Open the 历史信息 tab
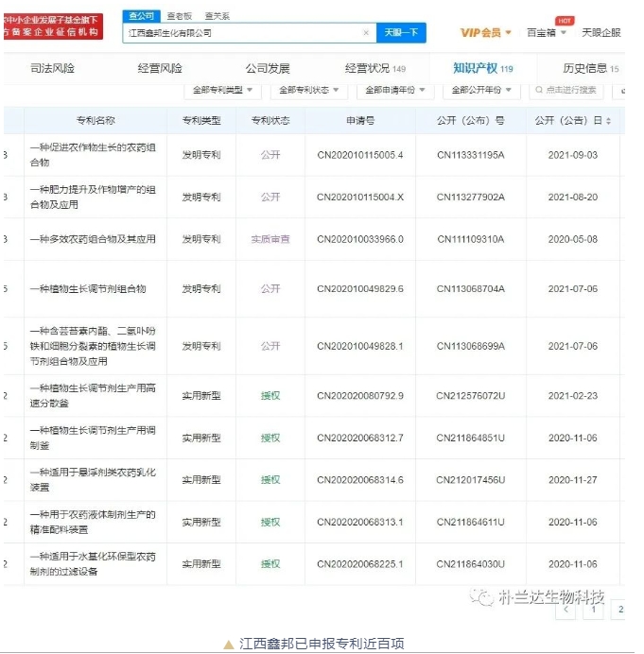 591,68
